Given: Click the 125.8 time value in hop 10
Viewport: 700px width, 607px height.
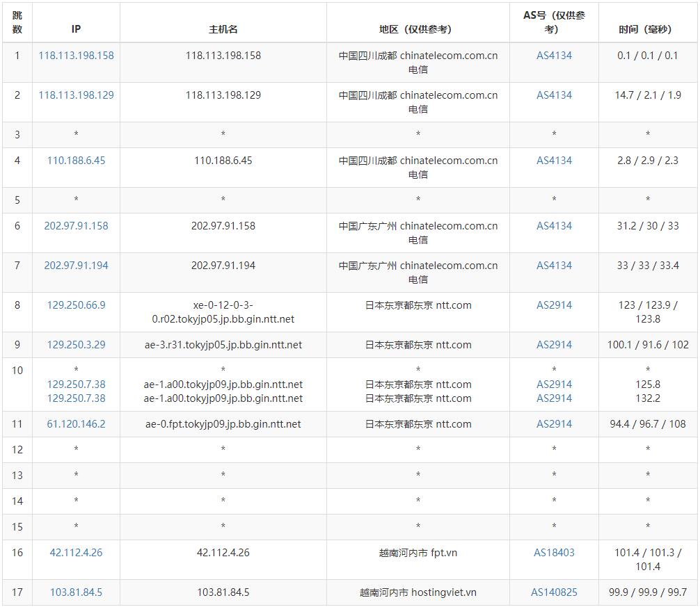Looking at the screenshot, I should [648, 385].
